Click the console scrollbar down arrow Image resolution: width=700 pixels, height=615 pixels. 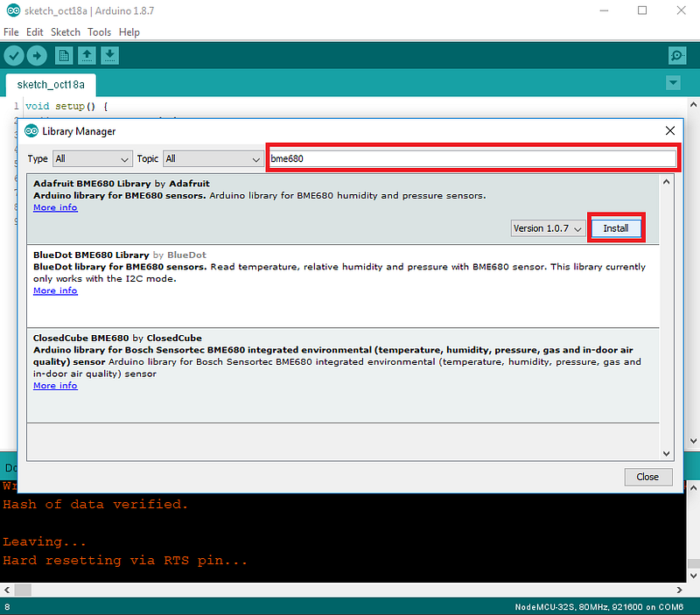point(693,576)
